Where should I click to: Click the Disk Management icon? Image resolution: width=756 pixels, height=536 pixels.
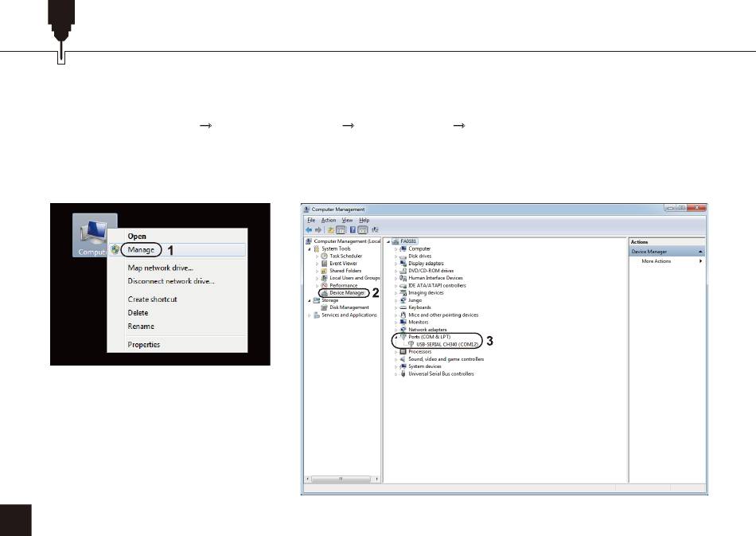[325, 307]
